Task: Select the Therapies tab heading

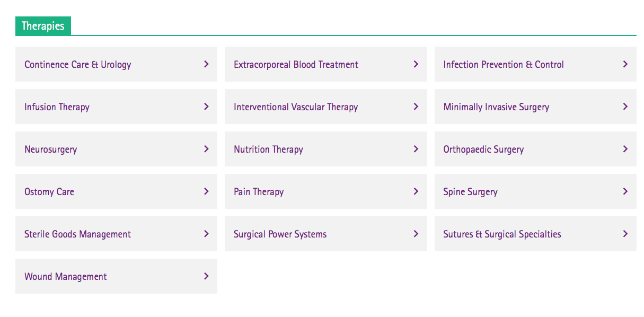Action: (x=43, y=26)
